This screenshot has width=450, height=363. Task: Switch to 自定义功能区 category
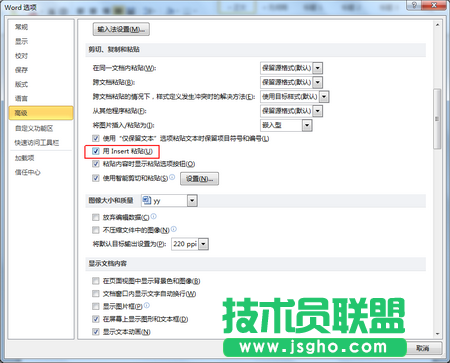point(34,128)
